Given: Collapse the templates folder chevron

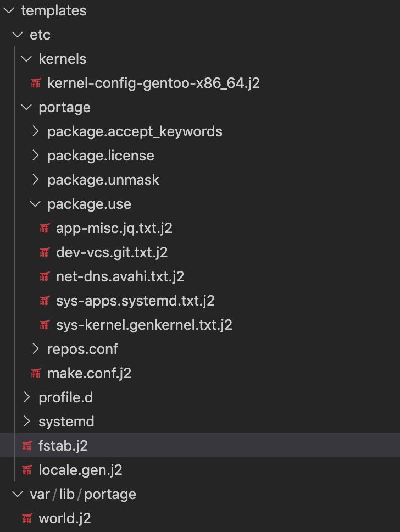Looking at the screenshot, I should [8, 10].
